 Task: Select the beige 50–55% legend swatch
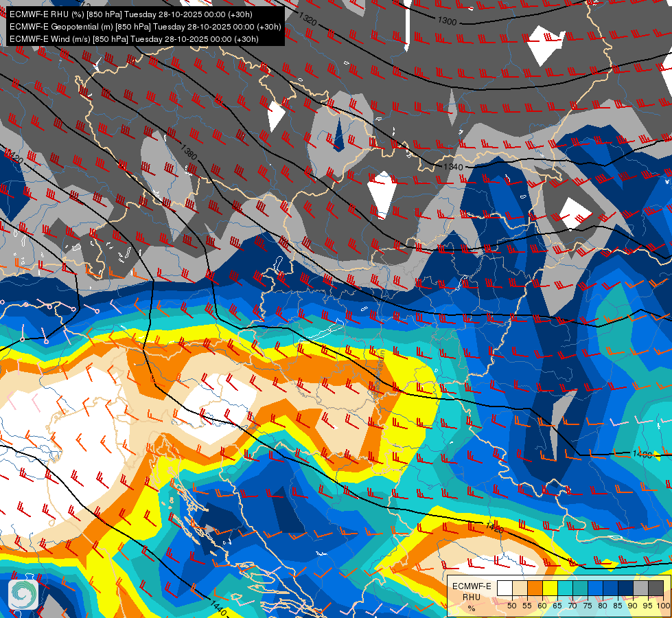pos(520,588)
